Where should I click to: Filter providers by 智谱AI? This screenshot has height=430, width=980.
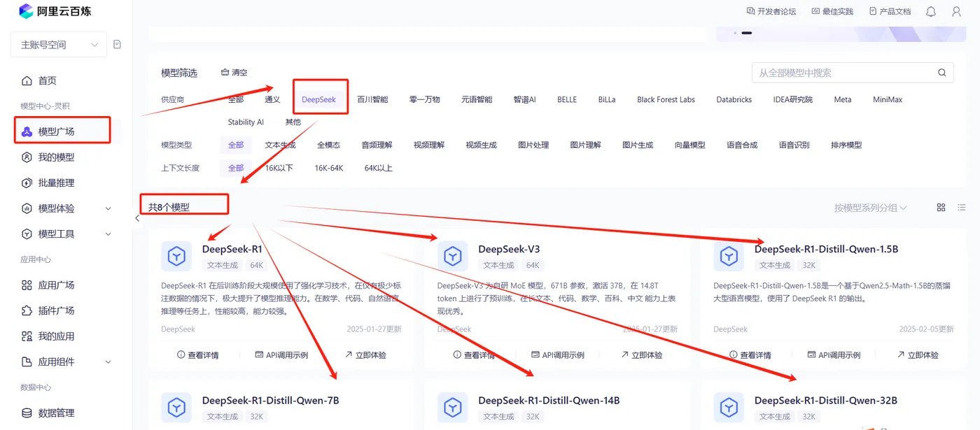(x=524, y=100)
